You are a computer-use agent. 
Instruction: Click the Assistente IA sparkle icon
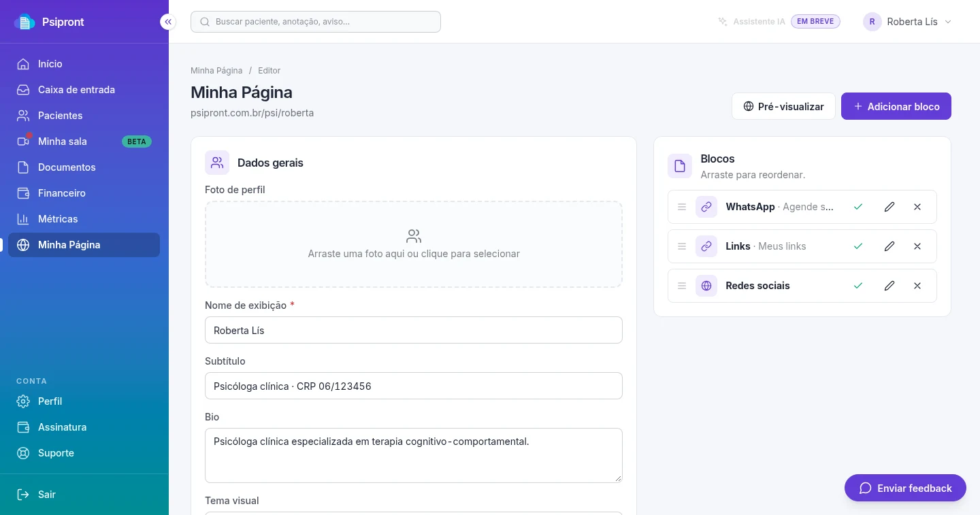723,22
